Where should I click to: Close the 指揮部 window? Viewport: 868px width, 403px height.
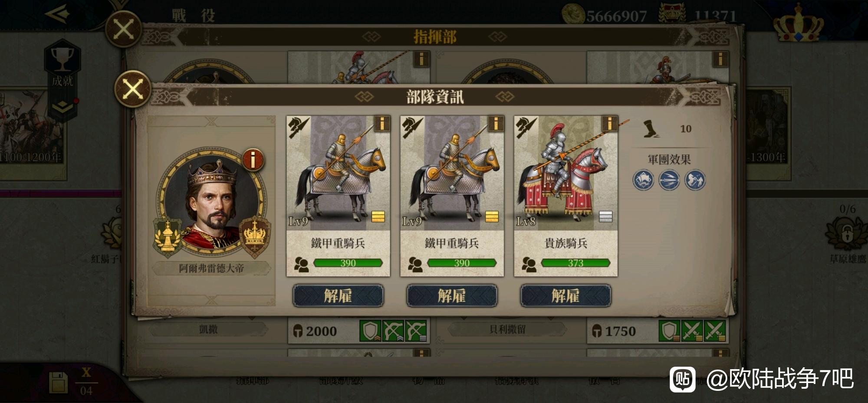tap(124, 29)
